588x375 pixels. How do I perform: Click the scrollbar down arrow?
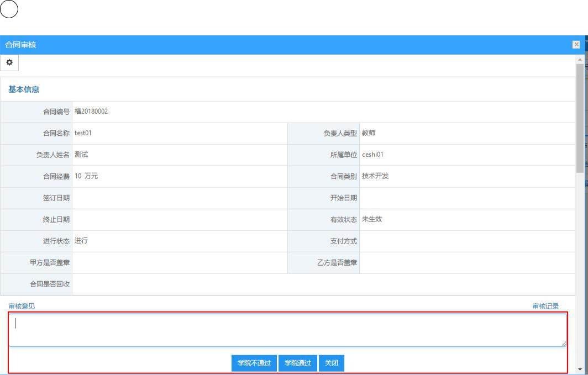tap(580, 369)
